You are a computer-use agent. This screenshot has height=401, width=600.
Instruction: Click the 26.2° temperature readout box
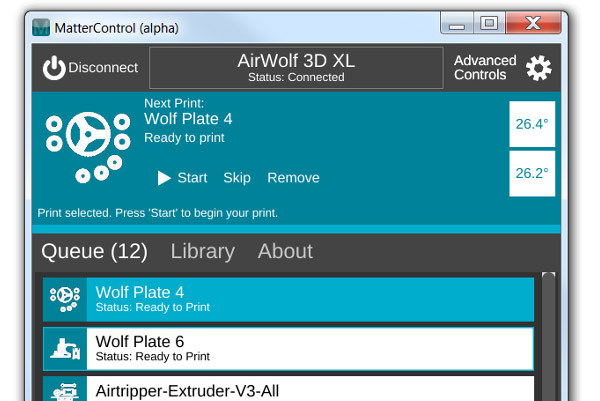532,174
